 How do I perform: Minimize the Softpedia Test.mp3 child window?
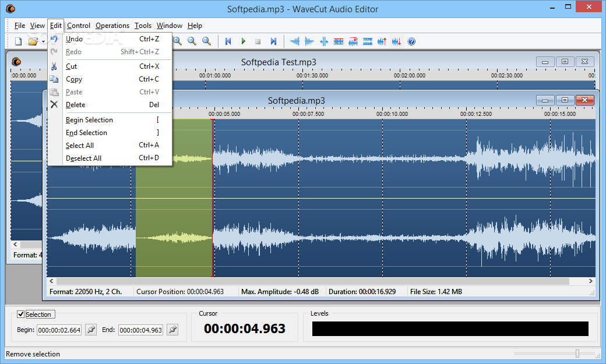coord(545,62)
